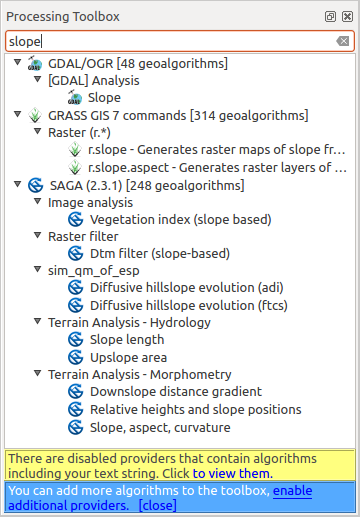The width and height of the screenshot is (360, 517).
Task: Select r.slope algorithm entry
Action: click(216, 150)
